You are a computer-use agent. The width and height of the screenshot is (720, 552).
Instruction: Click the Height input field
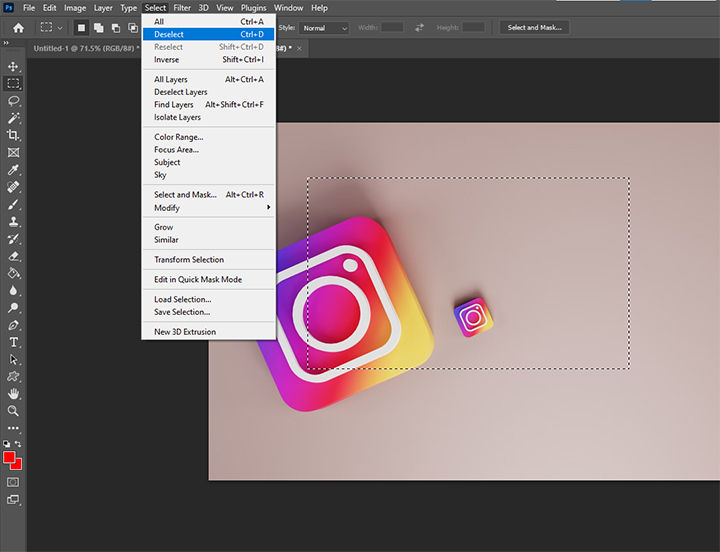(x=473, y=28)
